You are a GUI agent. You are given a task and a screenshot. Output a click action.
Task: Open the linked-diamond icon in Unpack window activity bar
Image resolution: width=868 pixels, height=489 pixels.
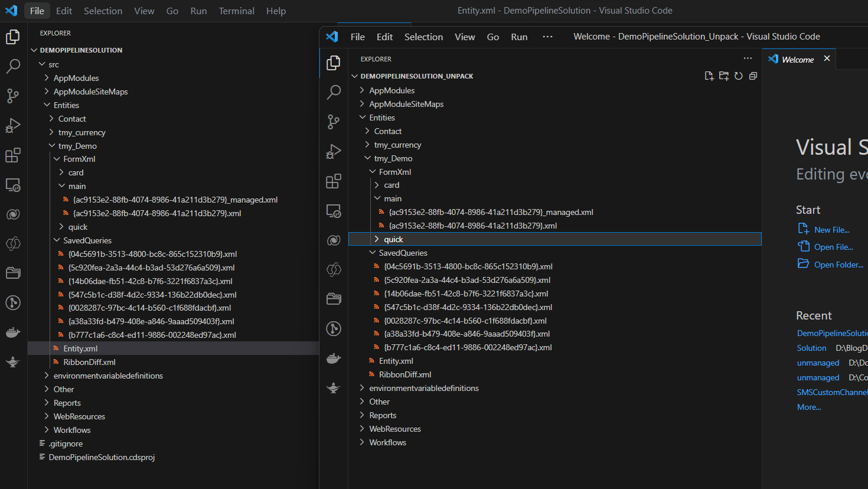[x=334, y=270]
